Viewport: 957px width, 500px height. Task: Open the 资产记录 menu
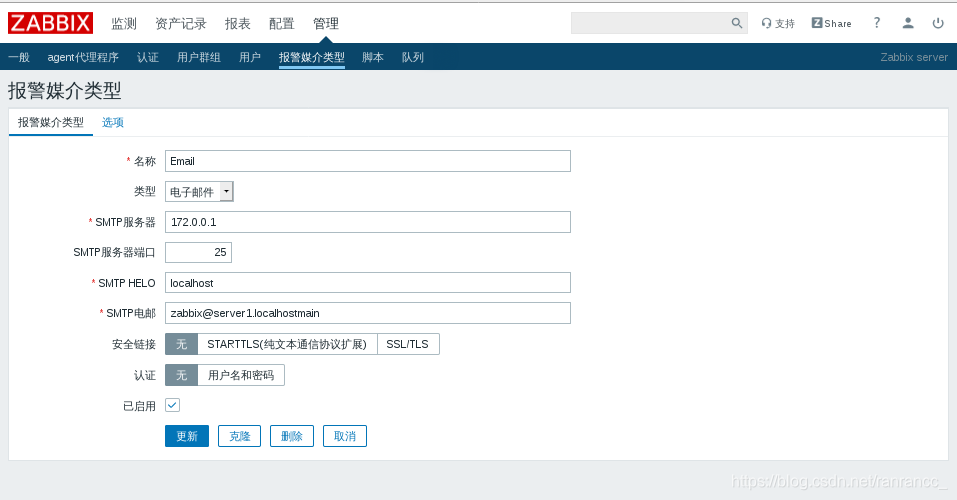(x=181, y=24)
